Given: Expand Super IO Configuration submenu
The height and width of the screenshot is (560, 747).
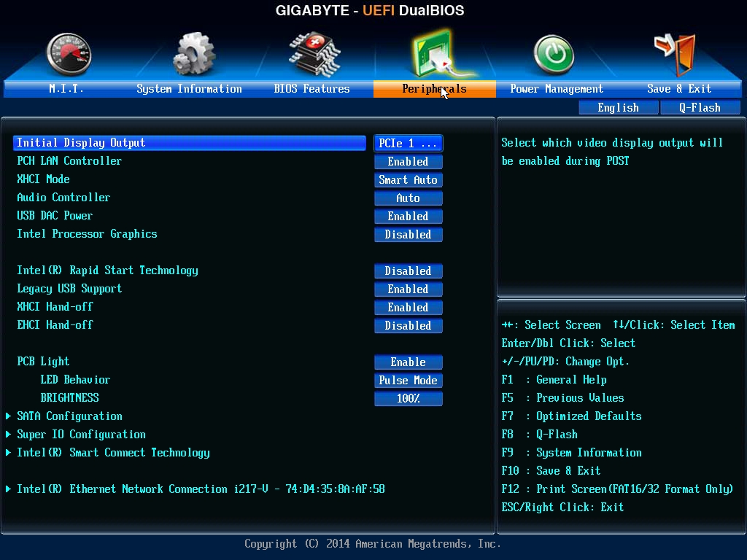Looking at the screenshot, I should click(82, 435).
